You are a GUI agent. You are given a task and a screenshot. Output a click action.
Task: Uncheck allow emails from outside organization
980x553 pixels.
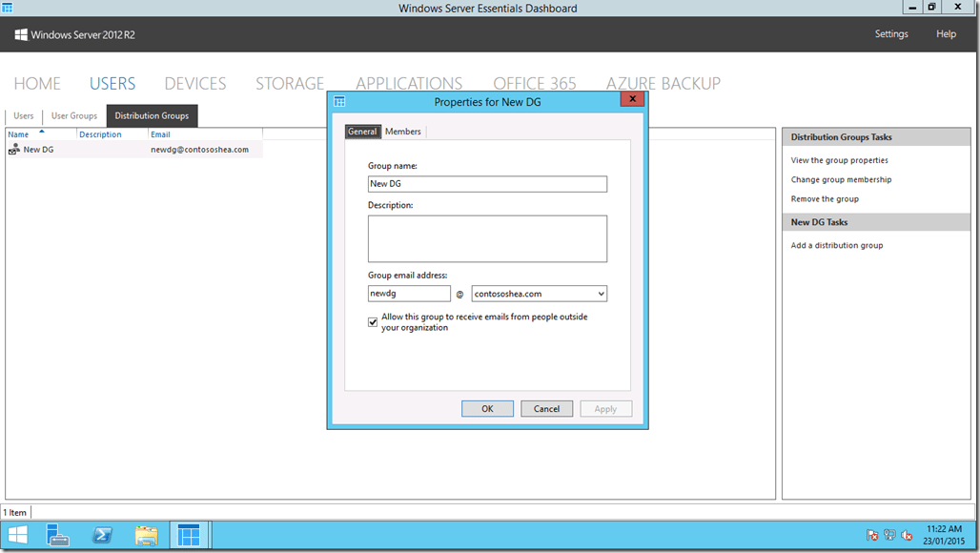point(373,322)
